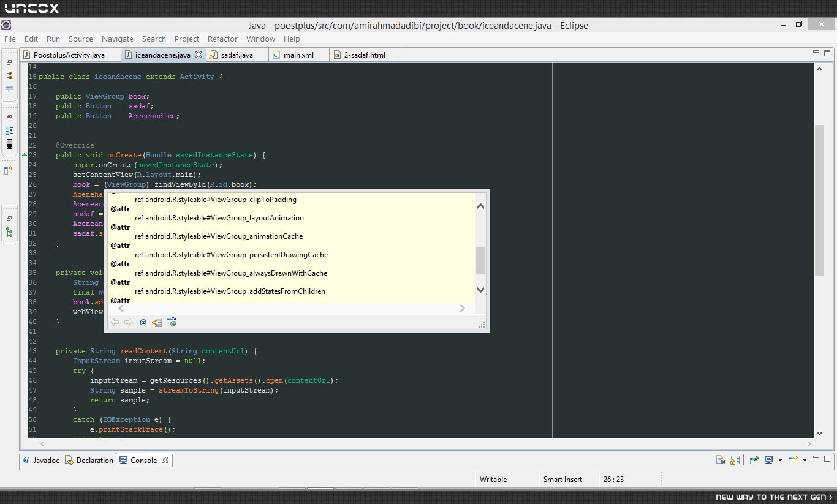Open the Run menu
The height and width of the screenshot is (504, 837).
53,39
